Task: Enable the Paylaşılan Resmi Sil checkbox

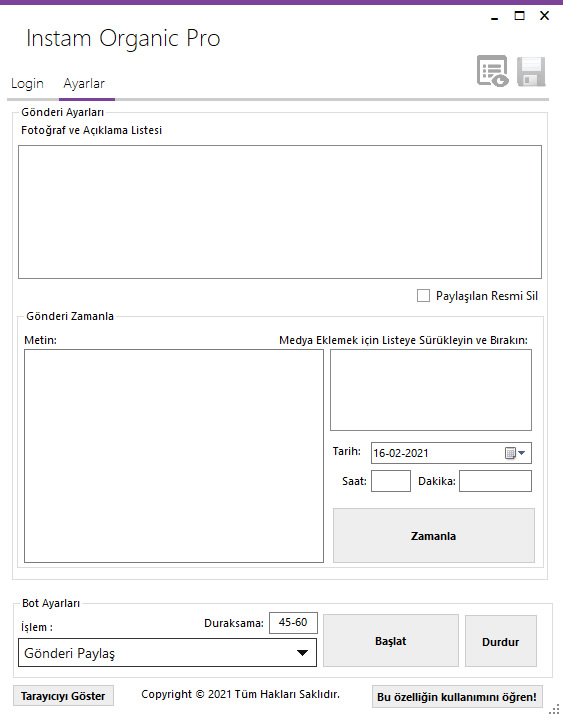Action: pos(423,295)
